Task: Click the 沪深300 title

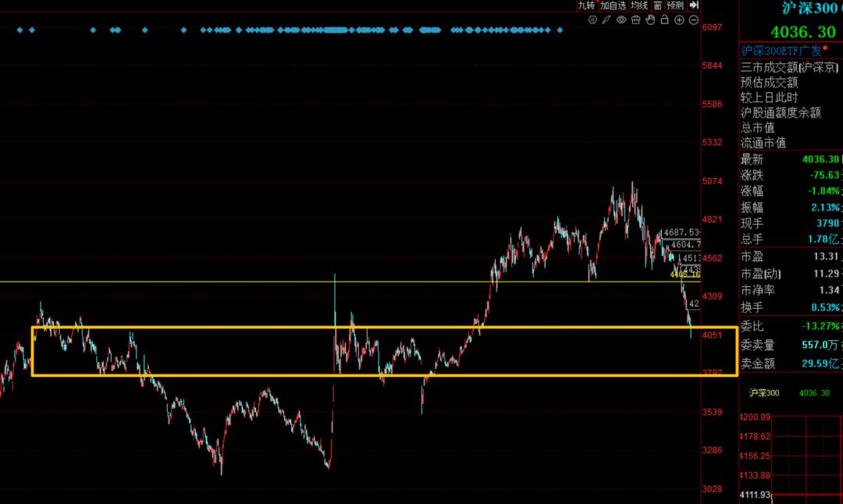Action: [x=809, y=8]
